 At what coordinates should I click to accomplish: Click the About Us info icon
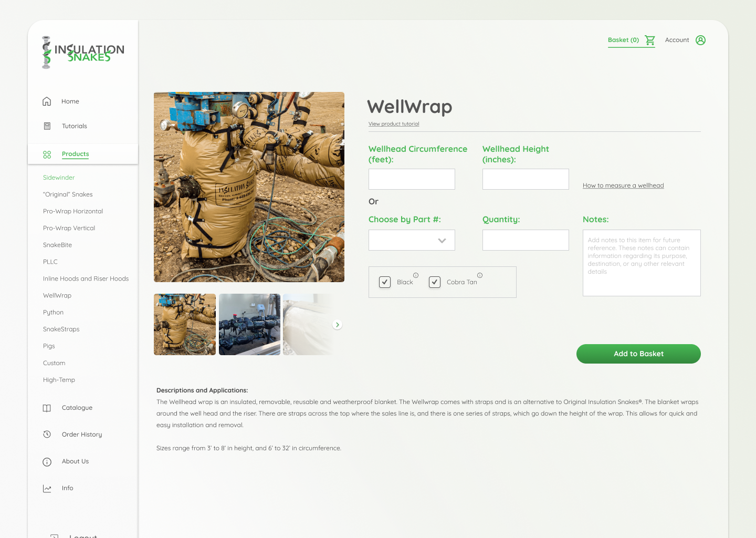coord(47,462)
